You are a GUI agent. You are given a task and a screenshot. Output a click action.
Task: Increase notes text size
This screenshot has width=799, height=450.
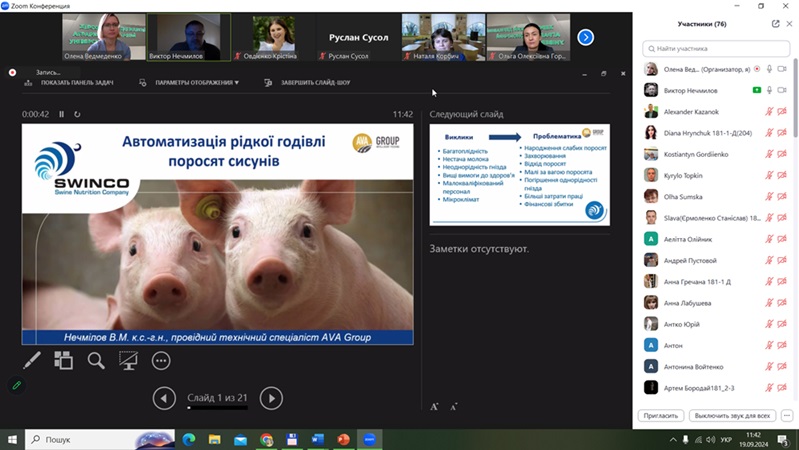tap(434, 406)
